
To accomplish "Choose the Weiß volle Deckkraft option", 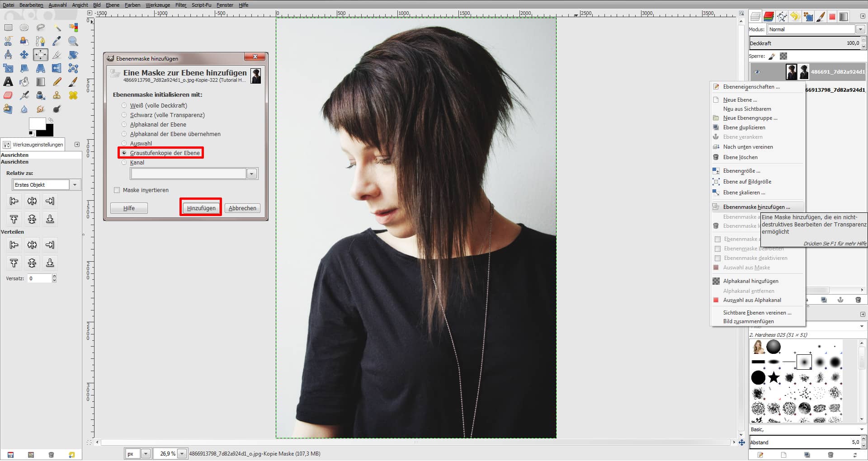I will point(124,105).
